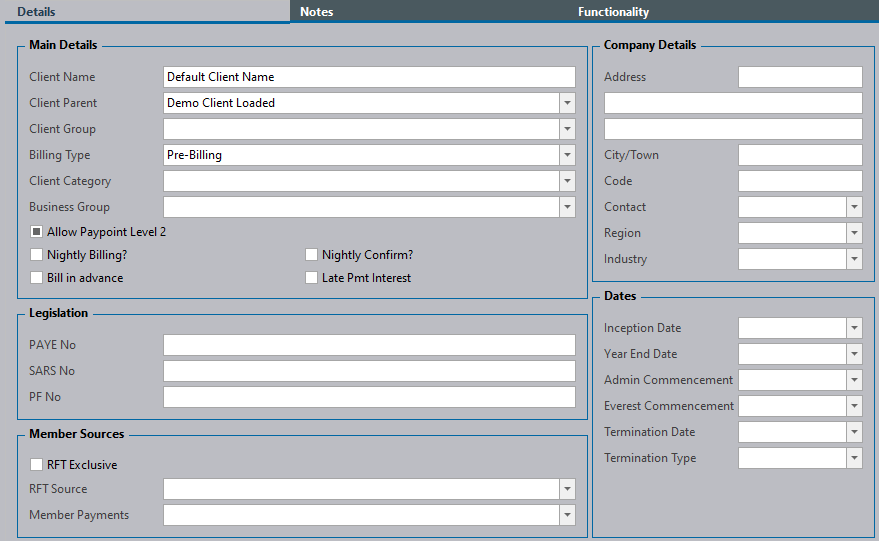Click the third Address line field
Image resolution: width=879 pixels, height=541 pixels.
(733, 129)
